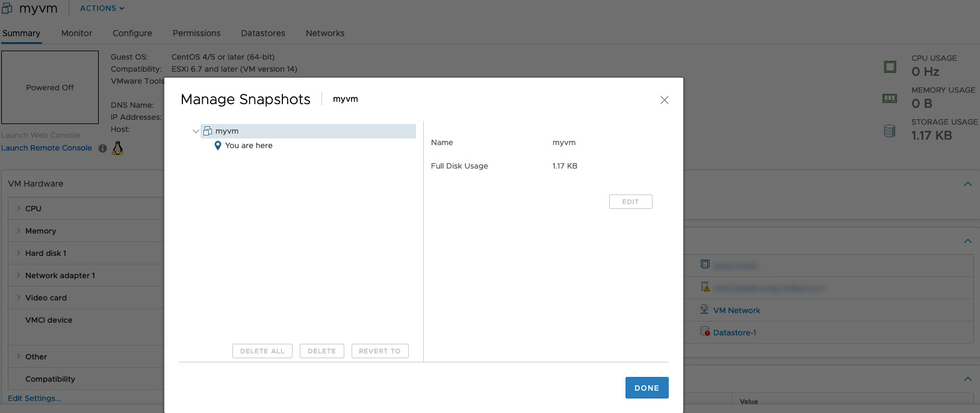
Task: Go to the Datastores tab
Action: tap(263, 33)
